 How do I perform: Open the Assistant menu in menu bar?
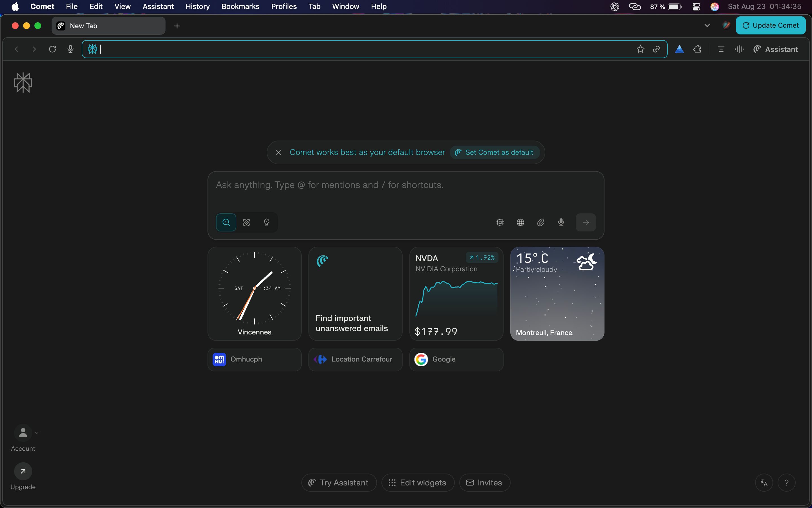[158, 6]
